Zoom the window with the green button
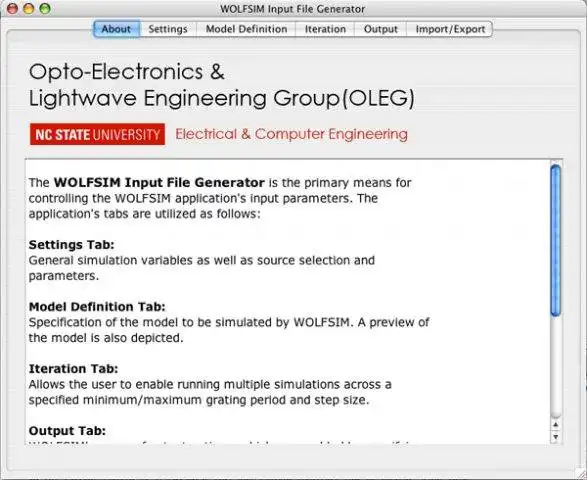The height and width of the screenshot is (480, 587). pyautogui.click(x=45, y=9)
